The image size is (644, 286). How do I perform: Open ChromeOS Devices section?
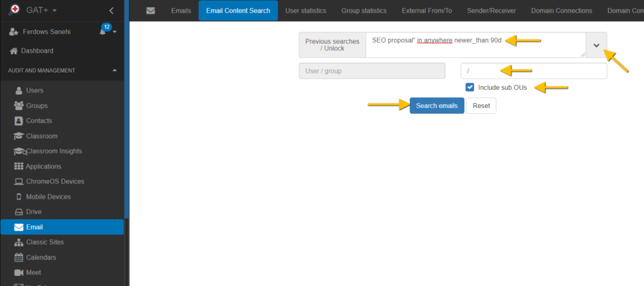(x=55, y=182)
